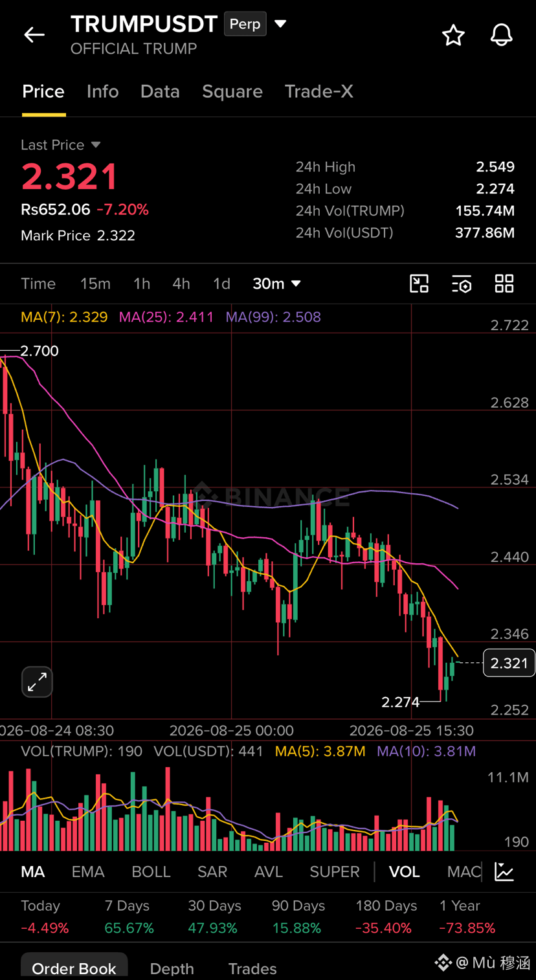Tap the Perp contract badge
Screen dimensions: 536x980
tap(245, 24)
